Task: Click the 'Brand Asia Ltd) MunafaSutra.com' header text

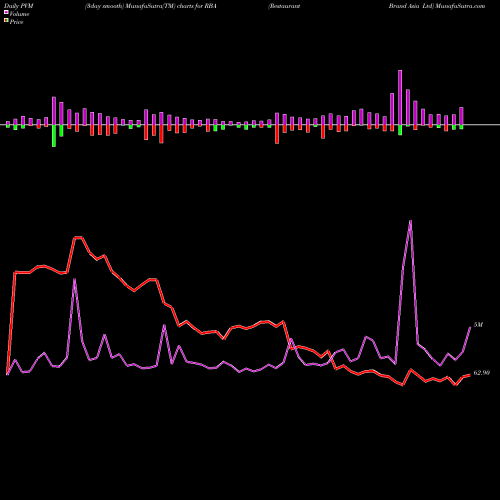Action: [437, 6]
